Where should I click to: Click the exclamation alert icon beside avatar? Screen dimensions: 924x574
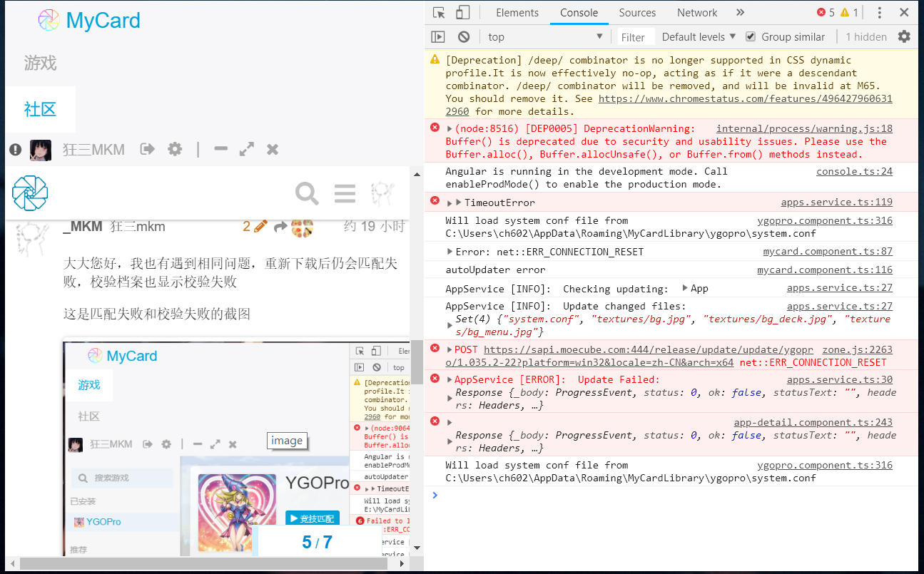[x=16, y=149]
